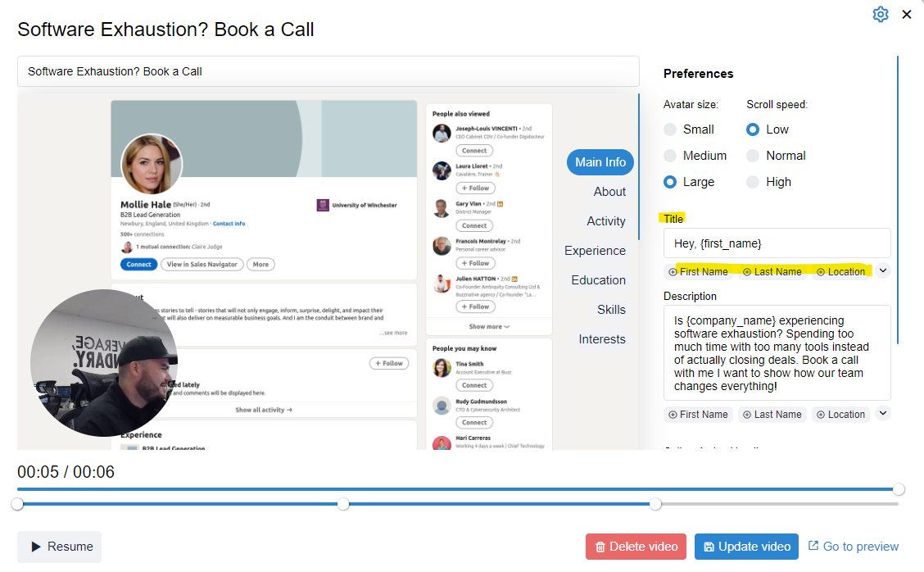
Task: Connect with Joseph-Louis VINCENTI
Action: coord(474,150)
